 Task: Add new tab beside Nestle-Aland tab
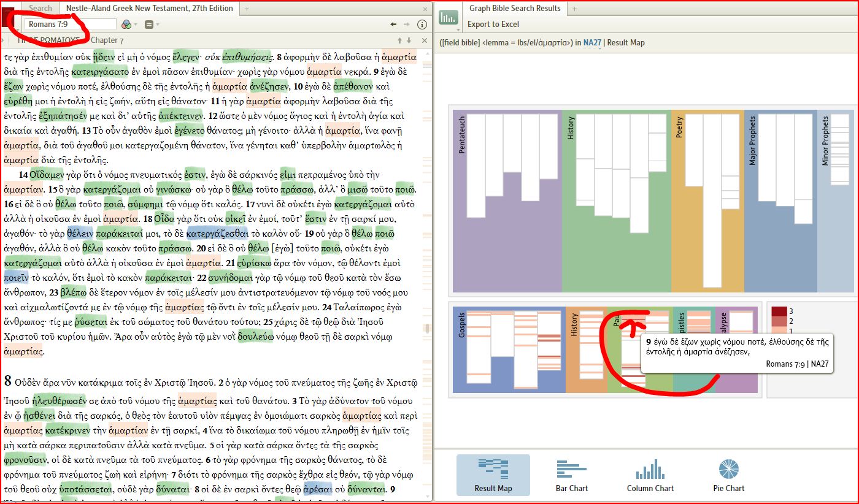click(x=247, y=9)
